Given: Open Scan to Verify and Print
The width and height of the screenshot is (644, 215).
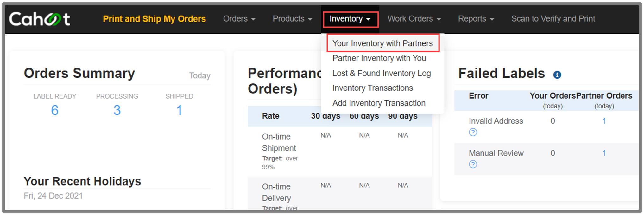Looking at the screenshot, I should pos(553,19).
